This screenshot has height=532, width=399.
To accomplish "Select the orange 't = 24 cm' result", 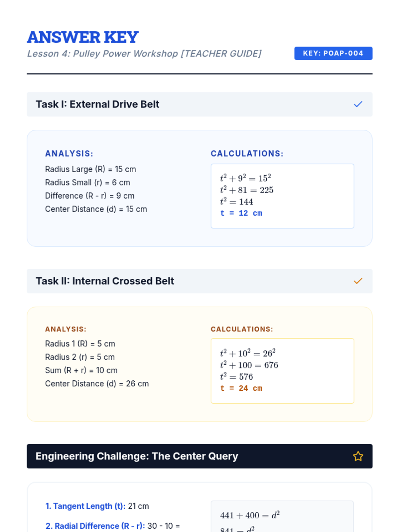I will point(241,388).
